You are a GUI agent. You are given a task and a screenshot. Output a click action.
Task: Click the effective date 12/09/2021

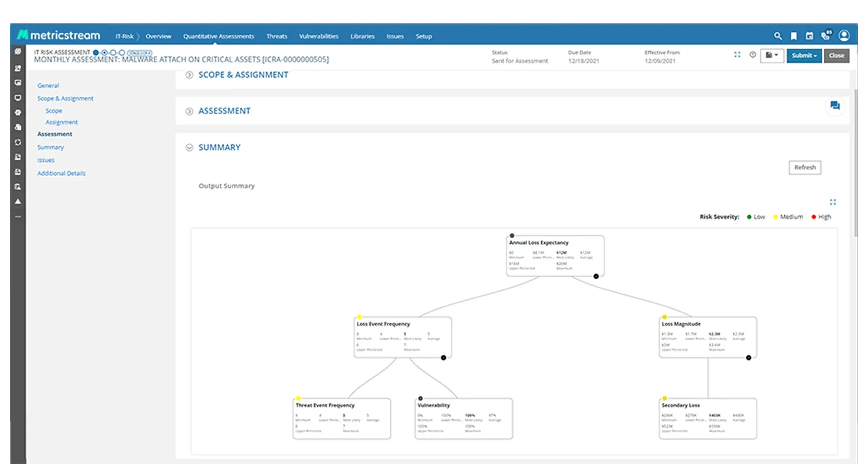pos(660,61)
